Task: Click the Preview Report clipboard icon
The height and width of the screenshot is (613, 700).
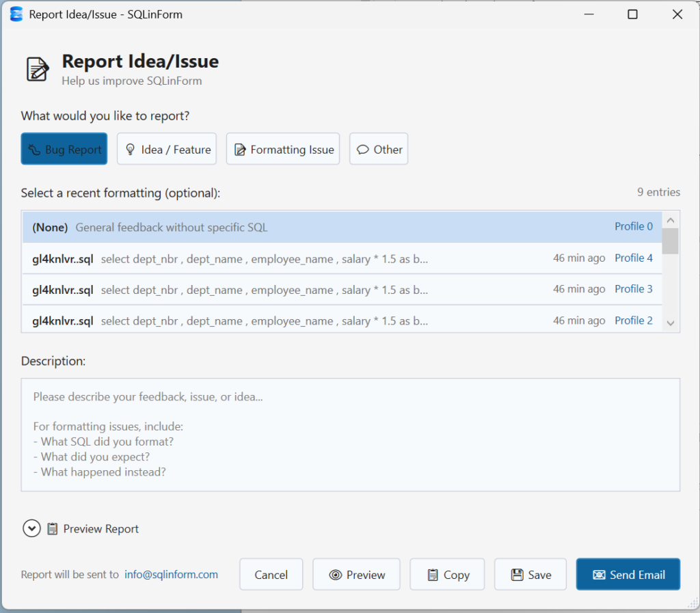Action: click(x=52, y=529)
